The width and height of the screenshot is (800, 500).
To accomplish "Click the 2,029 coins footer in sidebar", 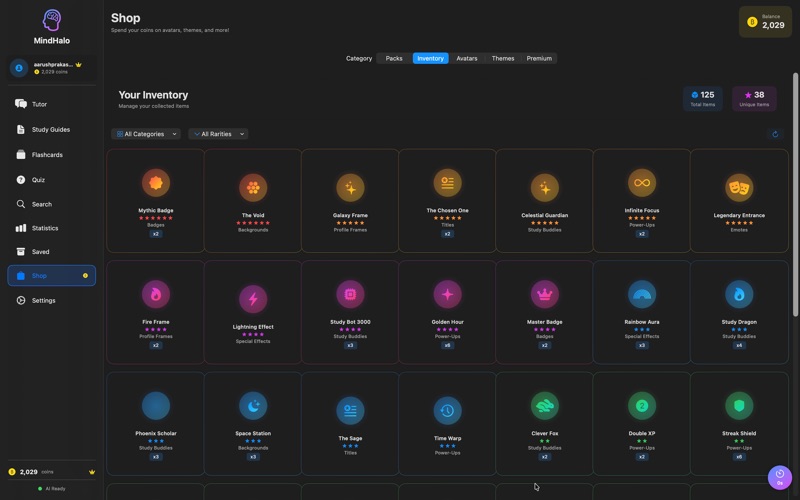I will click(32, 472).
